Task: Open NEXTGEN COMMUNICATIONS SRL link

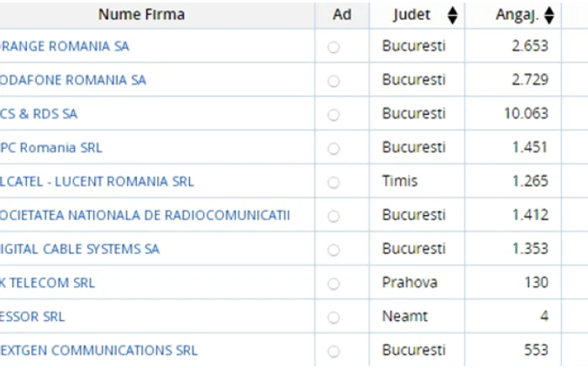Action: pyautogui.click(x=98, y=350)
